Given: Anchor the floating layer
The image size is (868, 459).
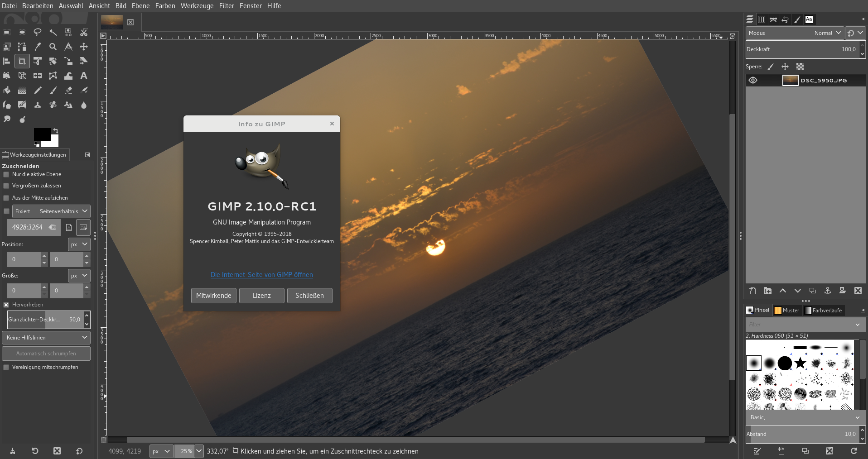Looking at the screenshot, I should 828,291.
